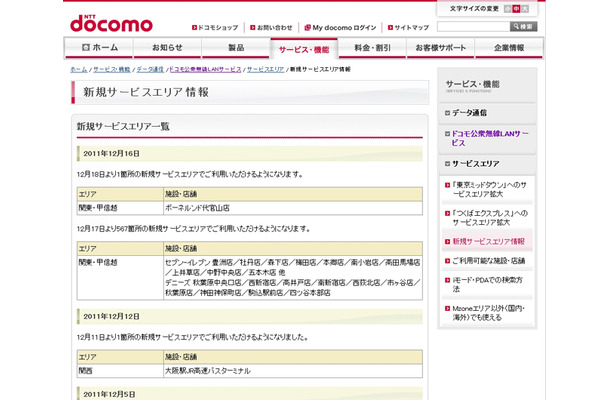The height and width of the screenshot is (400, 610).
Task: Click the 新規サービスエリア一覧 section heading
Action: (x=123, y=126)
